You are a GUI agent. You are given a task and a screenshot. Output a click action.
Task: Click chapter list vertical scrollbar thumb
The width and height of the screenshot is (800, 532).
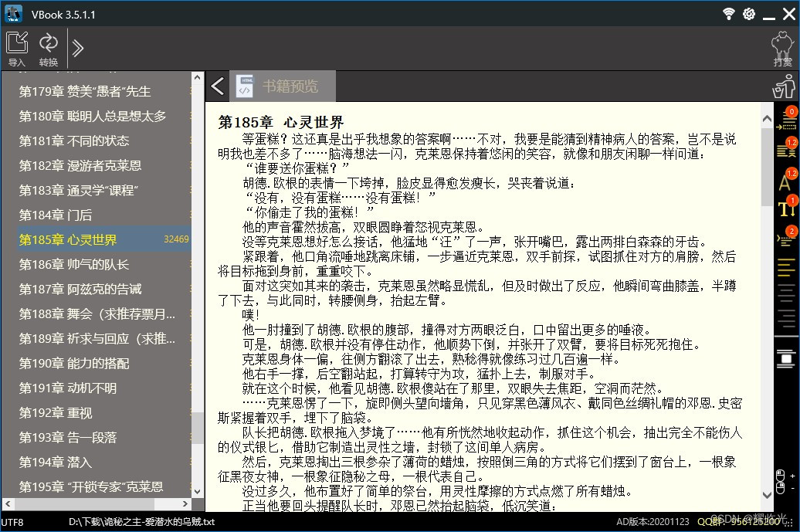[x=198, y=428]
